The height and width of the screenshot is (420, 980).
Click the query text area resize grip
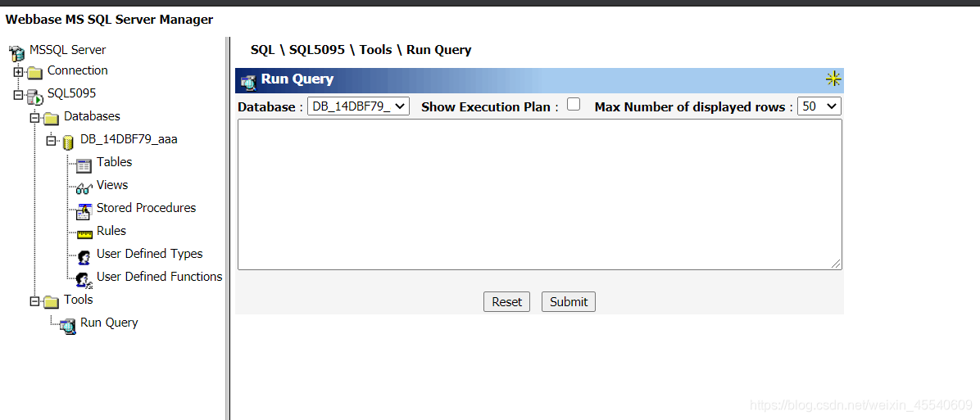tap(837, 264)
